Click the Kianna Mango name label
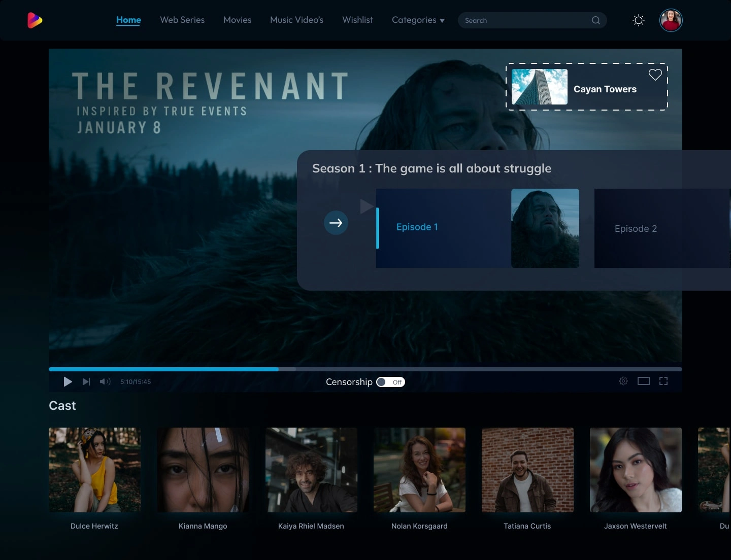The height and width of the screenshot is (560, 731). click(203, 526)
